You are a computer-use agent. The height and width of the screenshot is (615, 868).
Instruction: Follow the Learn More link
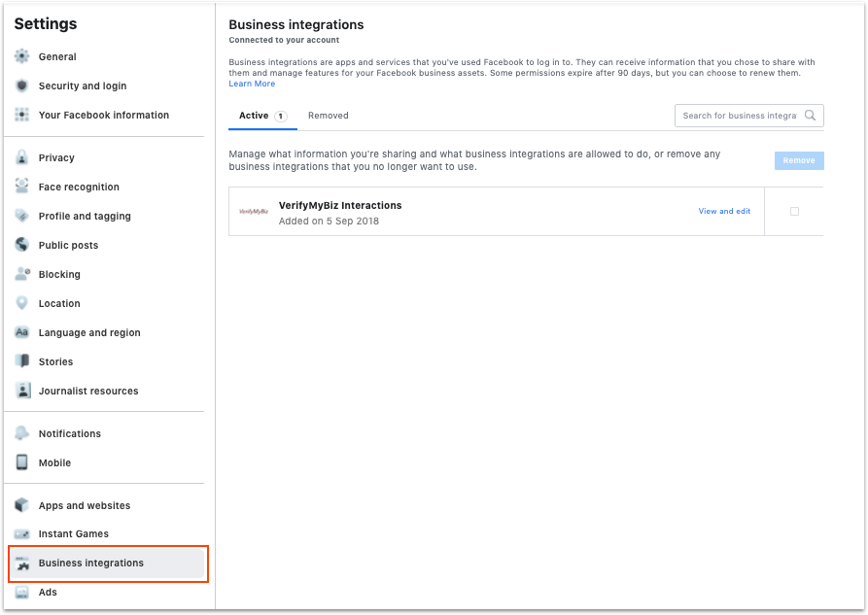252,84
